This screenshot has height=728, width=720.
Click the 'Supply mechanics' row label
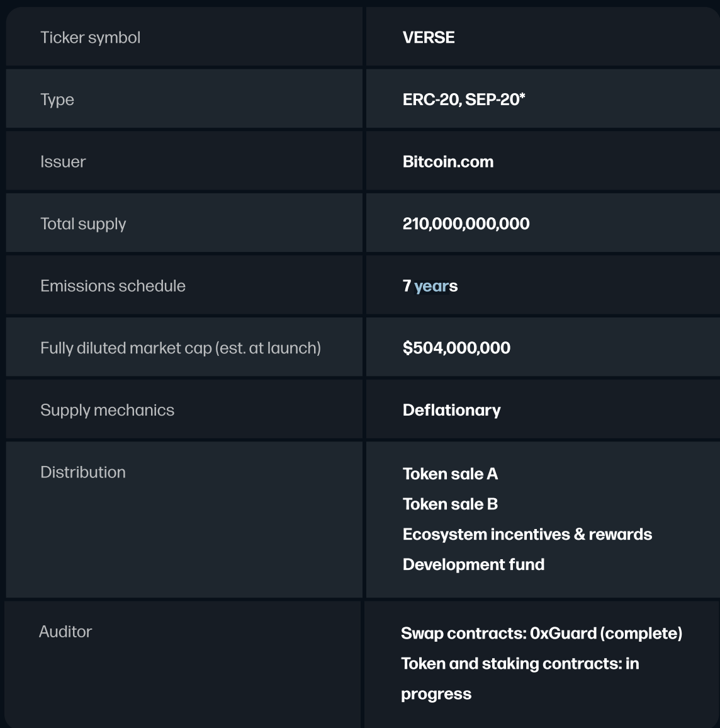(107, 411)
